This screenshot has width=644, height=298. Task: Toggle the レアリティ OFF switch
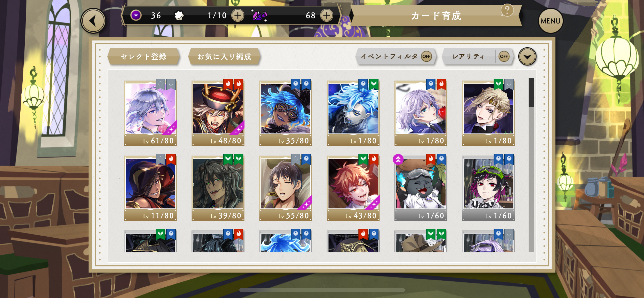point(504,56)
